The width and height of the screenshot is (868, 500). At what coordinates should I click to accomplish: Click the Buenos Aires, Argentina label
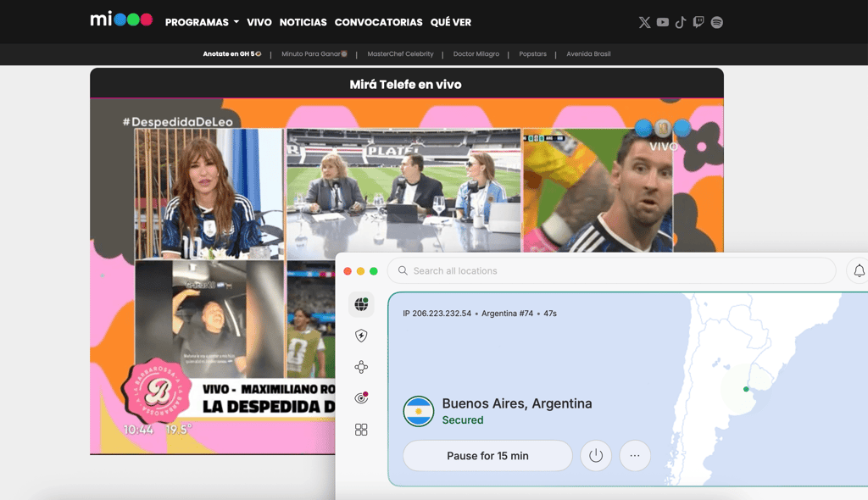tap(517, 403)
